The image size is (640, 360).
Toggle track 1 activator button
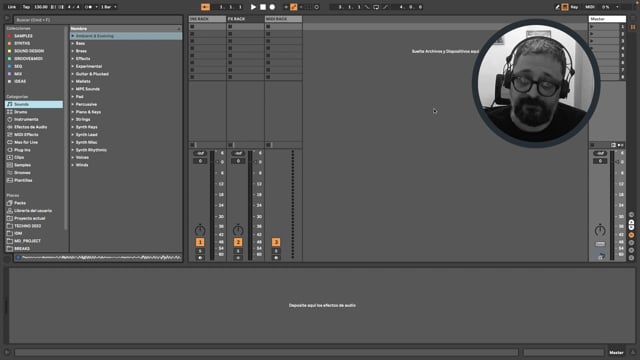coord(200,242)
